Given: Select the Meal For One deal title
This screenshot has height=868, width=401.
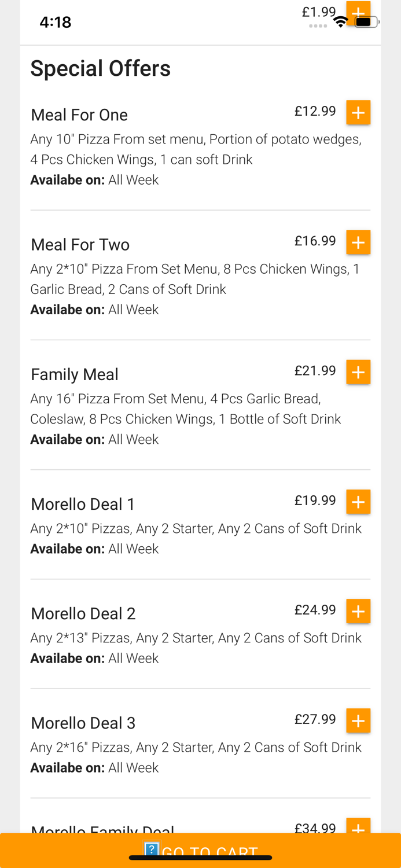Looking at the screenshot, I should click(79, 115).
